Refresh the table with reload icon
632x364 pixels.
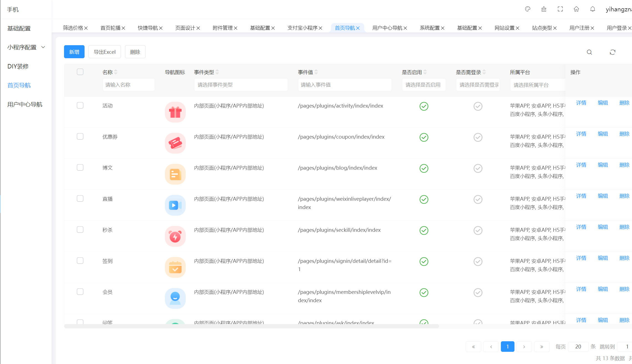613,52
